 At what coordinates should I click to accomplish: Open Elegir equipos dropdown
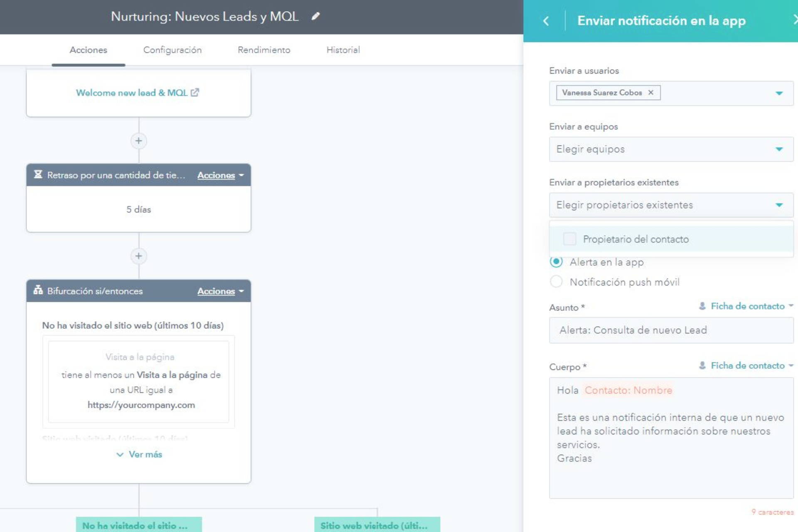click(x=671, y=149)
